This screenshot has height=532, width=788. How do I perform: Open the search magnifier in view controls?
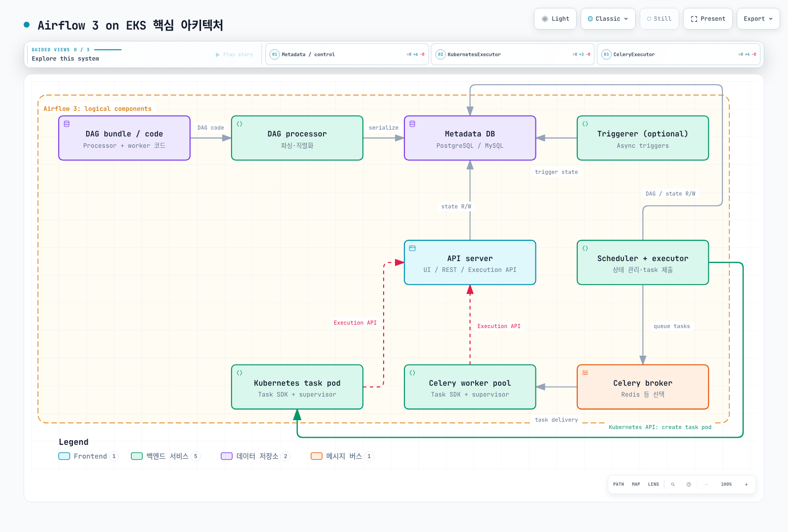click(x=673, y=484)
